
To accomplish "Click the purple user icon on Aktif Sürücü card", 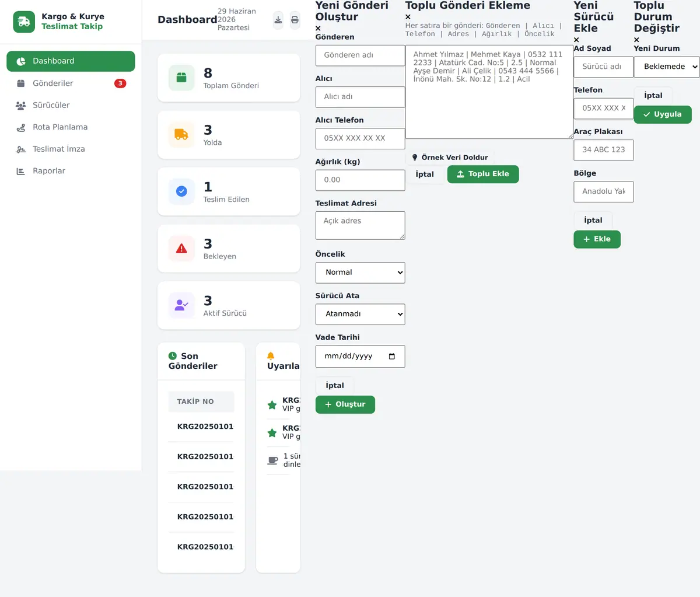I will [x=181, y=305].
